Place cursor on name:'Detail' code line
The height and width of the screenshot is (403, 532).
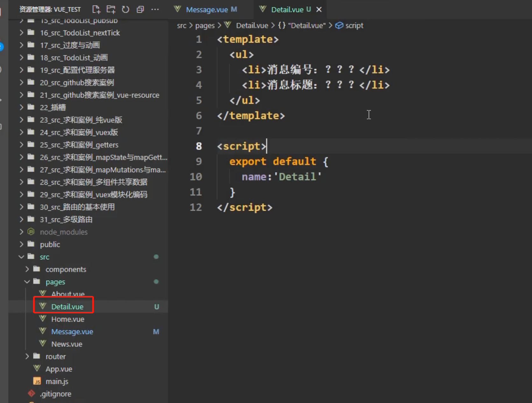282,177
